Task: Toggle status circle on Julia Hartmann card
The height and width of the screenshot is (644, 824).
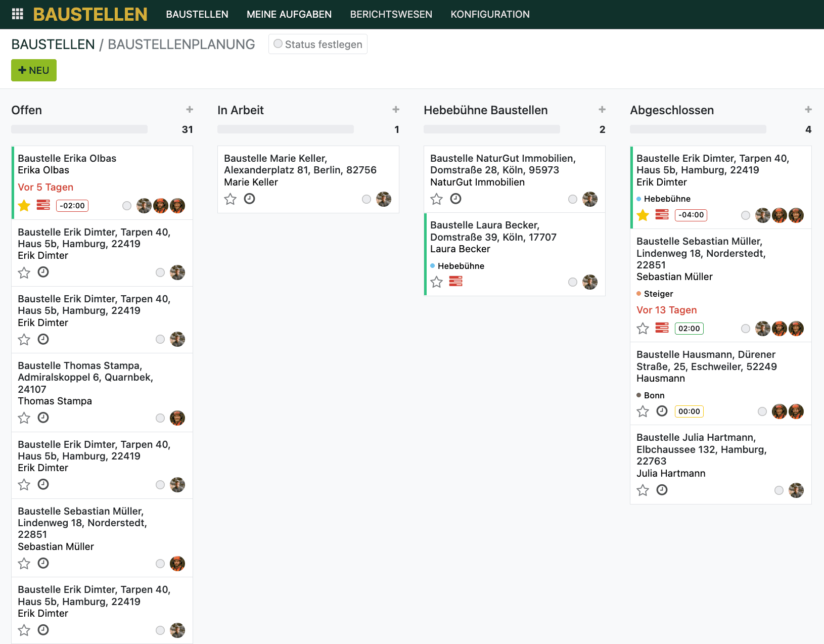Action: point(779,490)
